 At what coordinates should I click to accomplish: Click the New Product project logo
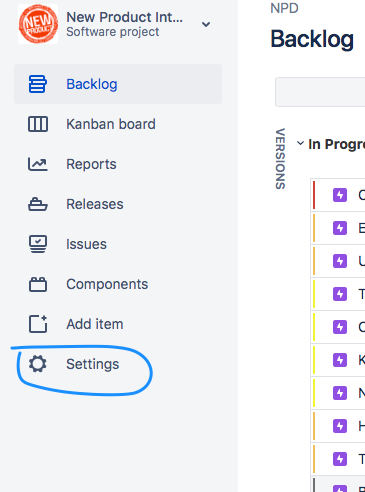[38, 24]
